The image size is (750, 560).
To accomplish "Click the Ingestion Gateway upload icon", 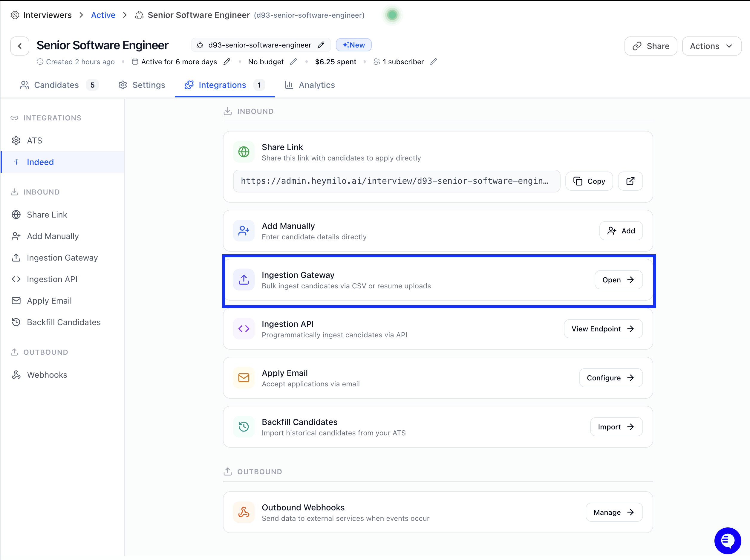I will [x=244, y=280].
